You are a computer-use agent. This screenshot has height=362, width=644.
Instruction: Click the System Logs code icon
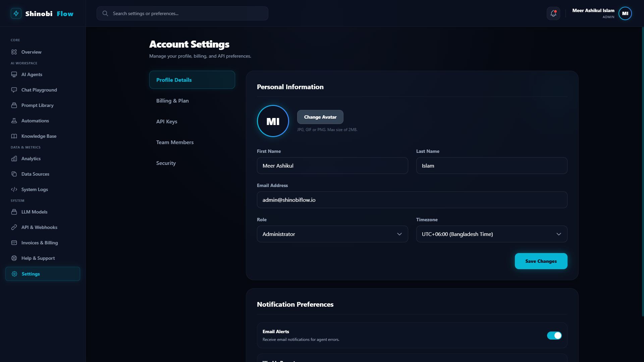click(x=14, y=189)
